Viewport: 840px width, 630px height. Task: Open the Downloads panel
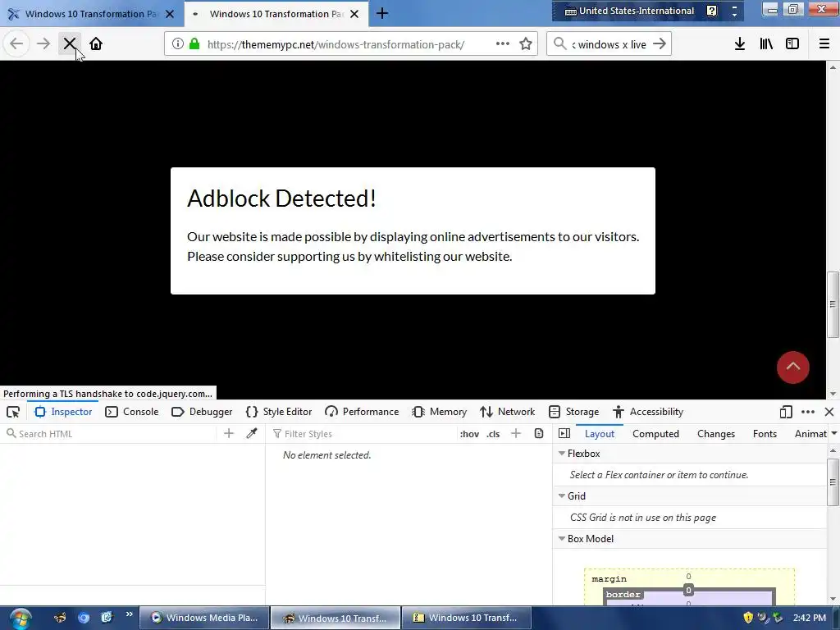(x=740, y=44)
